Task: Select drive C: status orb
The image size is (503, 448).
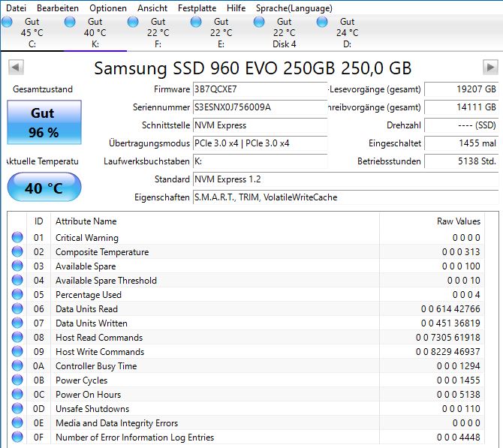Action: click(x=7, y=22)
